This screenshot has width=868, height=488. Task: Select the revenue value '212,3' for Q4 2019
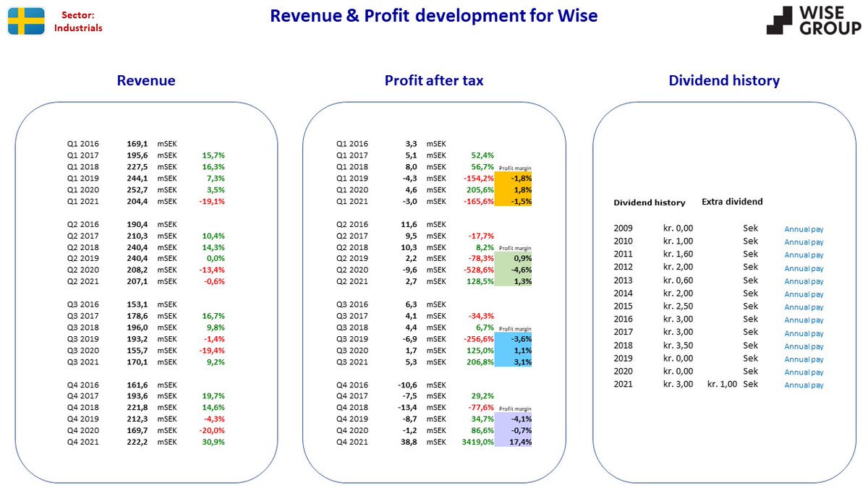tap(138, 420)
